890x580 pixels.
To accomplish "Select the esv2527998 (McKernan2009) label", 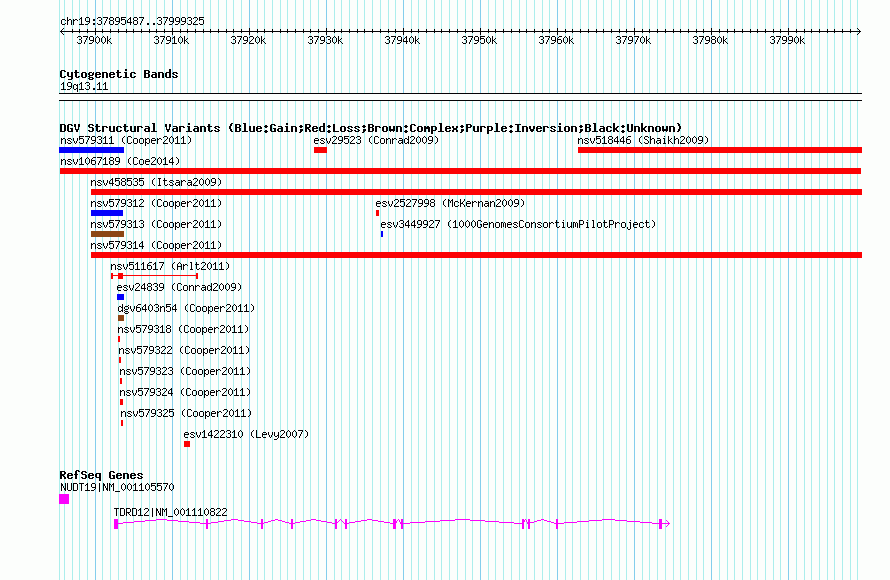I will click(x=450, y=203).
